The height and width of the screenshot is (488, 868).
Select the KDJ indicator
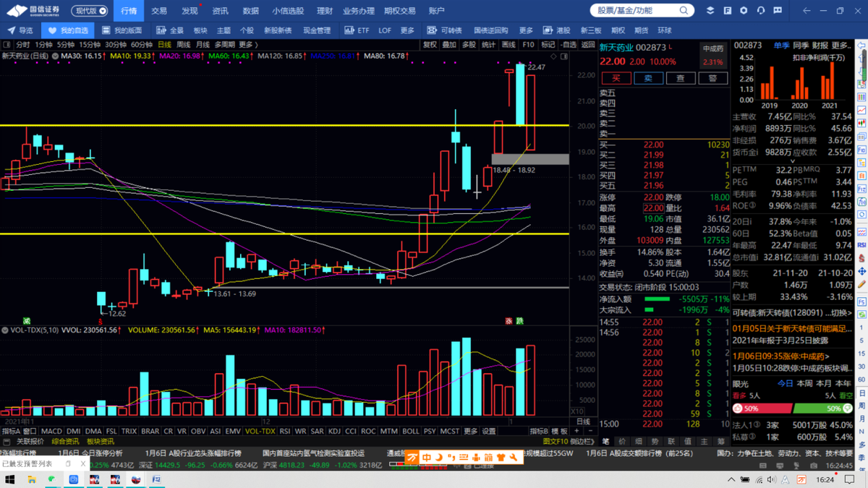(334, 432)
